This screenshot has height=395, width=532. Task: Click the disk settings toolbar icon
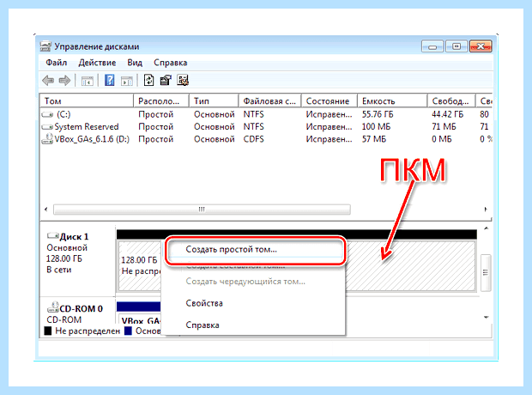(x=183, y=81)
